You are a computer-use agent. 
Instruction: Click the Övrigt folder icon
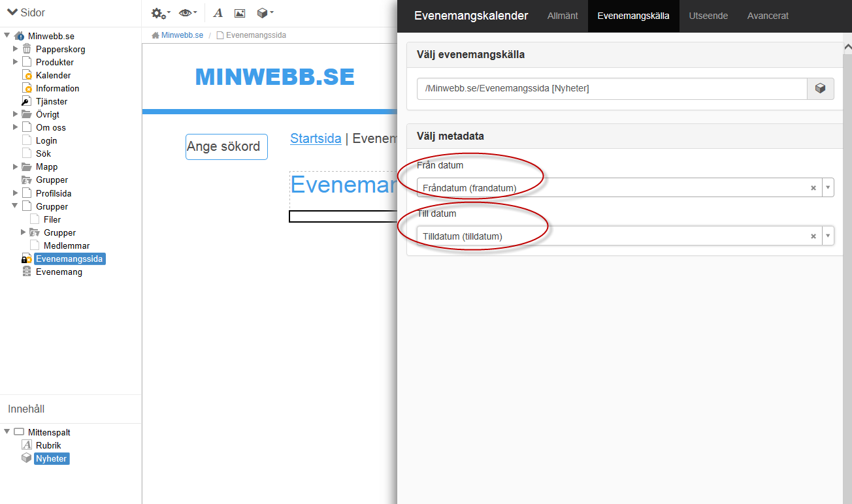[27, 114]
